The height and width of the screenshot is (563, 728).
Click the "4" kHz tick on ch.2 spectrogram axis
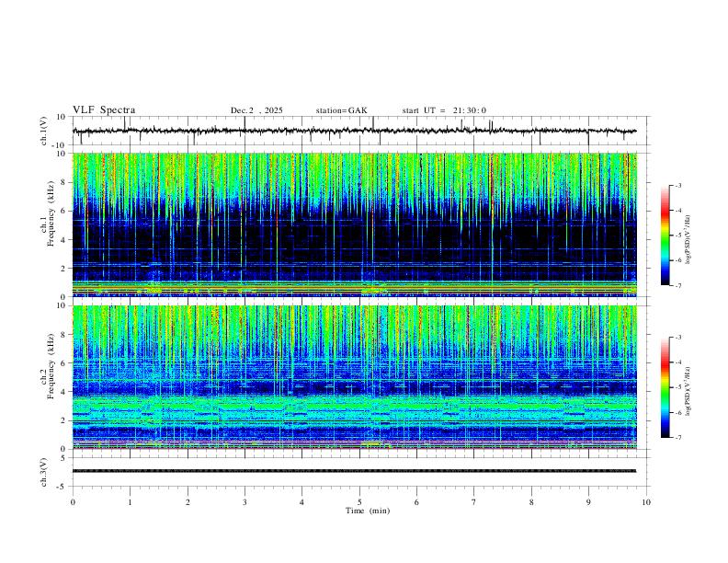[64, 392]
